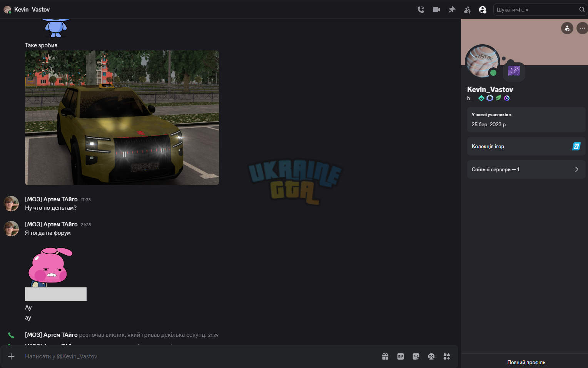Screen dimensions: 588x368
Task: Open Kevin_Vastov's large avatar in the profile panel
Action: pos(482,62)
